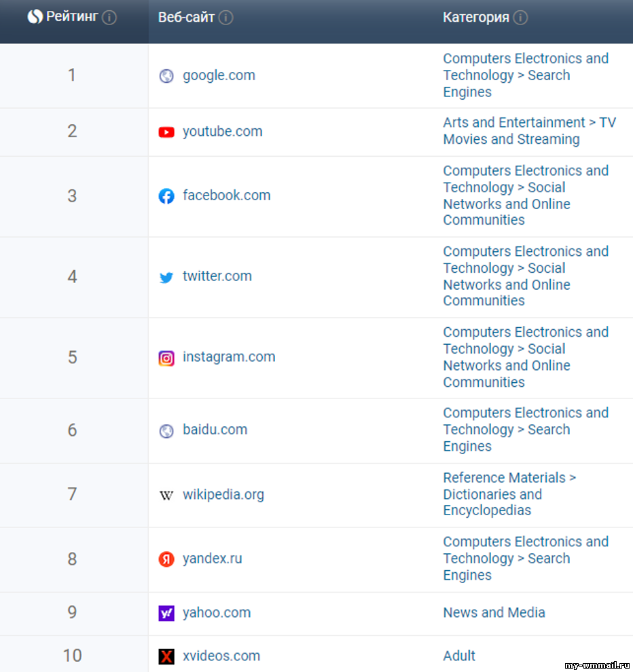This screenshot has height=672, width=633.
Task: Open the Adult category link
Action: point(459,656)
